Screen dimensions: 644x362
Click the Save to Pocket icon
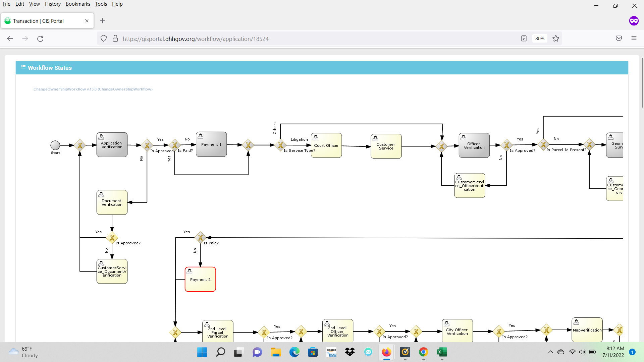pyautogui.click(x=619, y=38)
